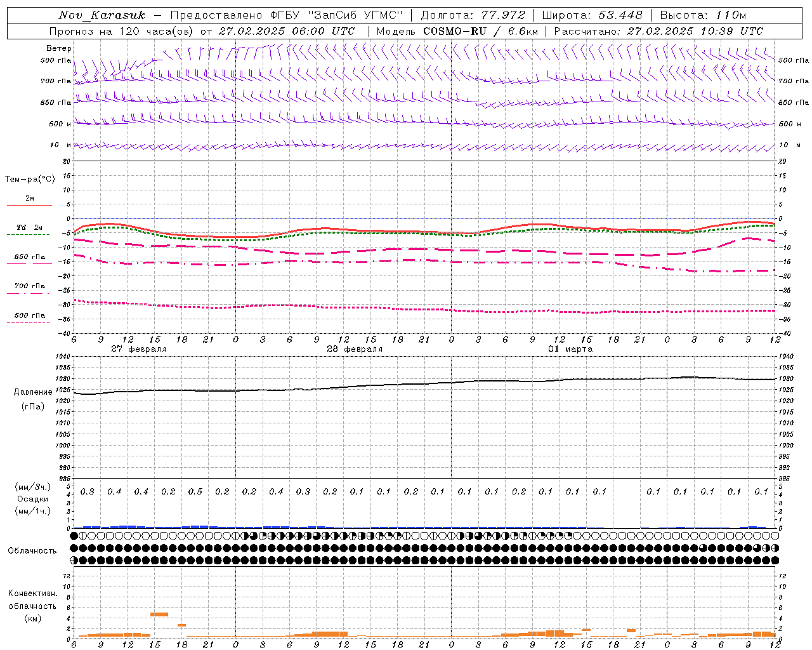Click the (мм/3ч.) precipitation unit label
The height and width of the screenshot is (650, 812).
(x=33, y=487)
